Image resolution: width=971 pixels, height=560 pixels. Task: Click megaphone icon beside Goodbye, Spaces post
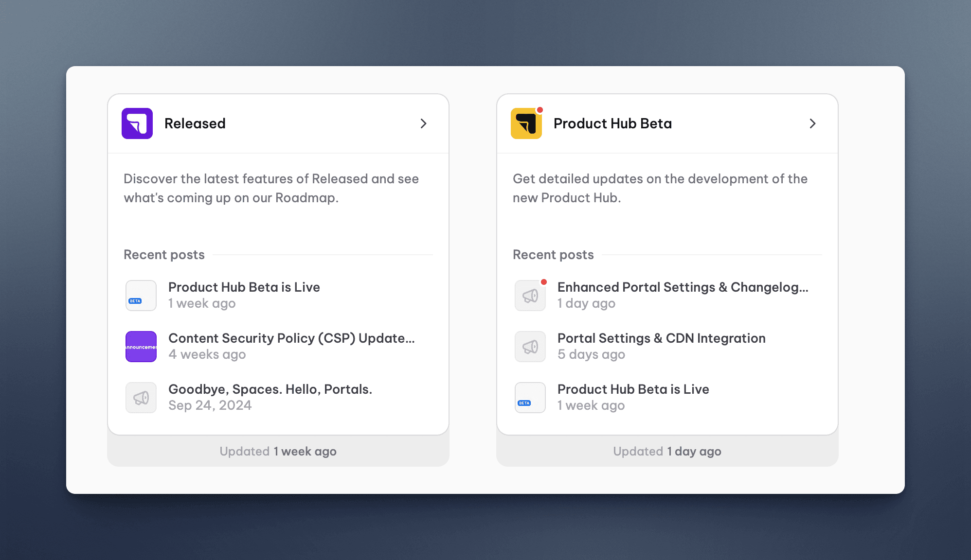(141, 398)
